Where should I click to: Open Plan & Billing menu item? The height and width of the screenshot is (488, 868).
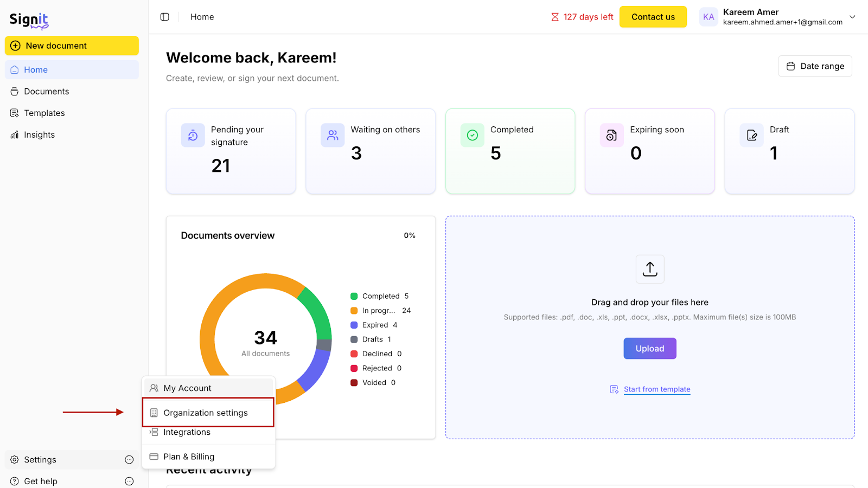coord(189,457)
